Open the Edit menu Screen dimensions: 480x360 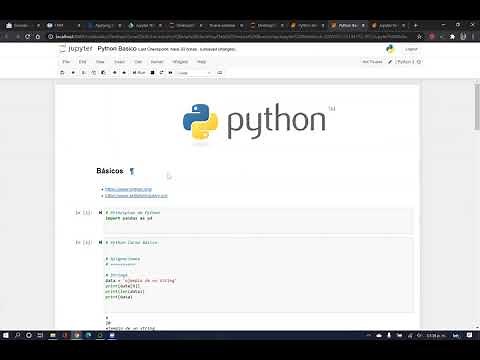point(82,62)
